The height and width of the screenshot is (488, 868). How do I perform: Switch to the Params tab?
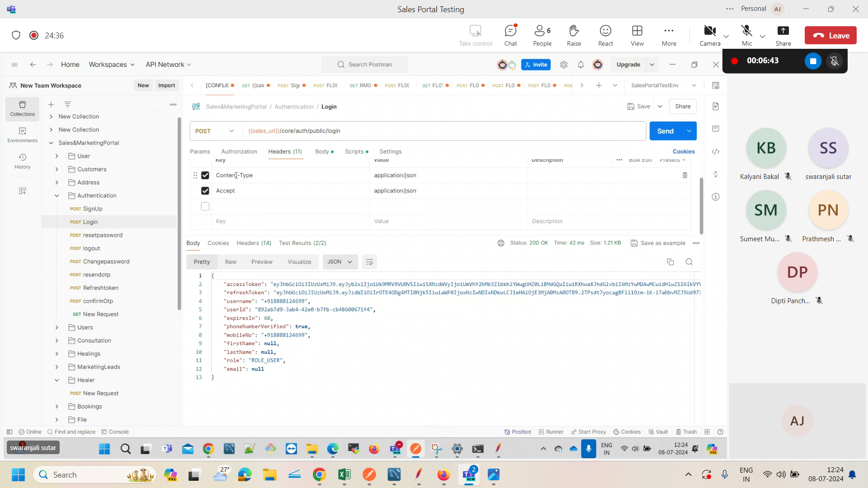coord(200,152)
